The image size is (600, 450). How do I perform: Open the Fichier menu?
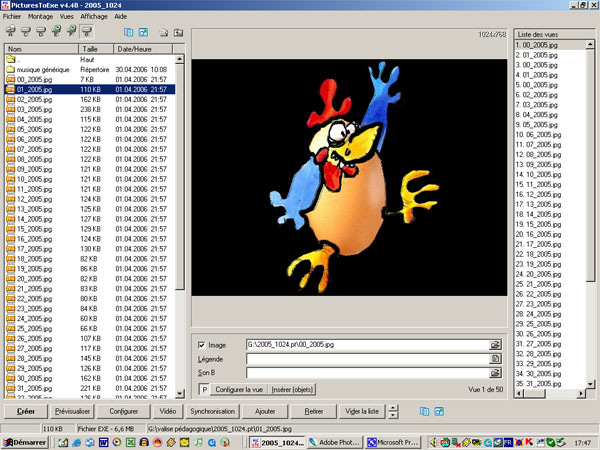click(x=12, y=16)
